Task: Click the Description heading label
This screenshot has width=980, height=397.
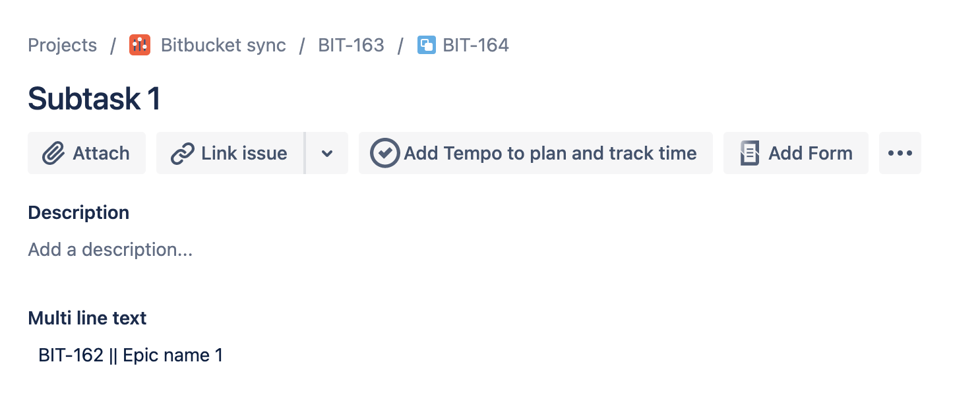Action: [78, 212]
